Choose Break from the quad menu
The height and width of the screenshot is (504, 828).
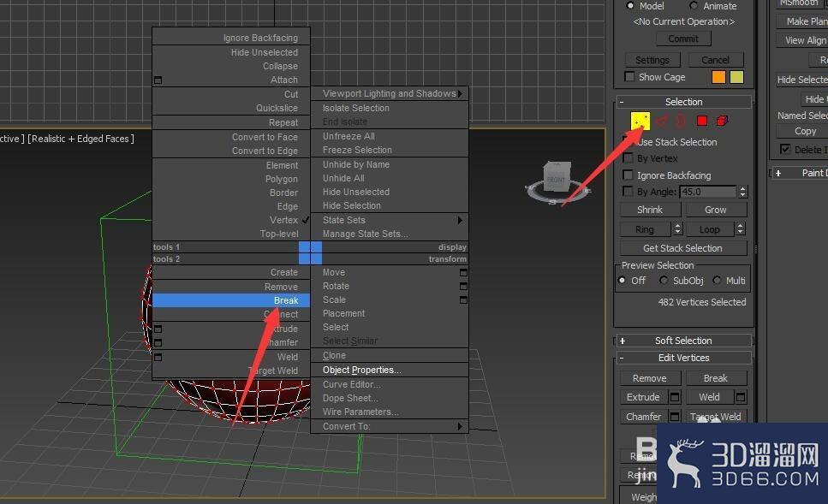coord(229,299)
